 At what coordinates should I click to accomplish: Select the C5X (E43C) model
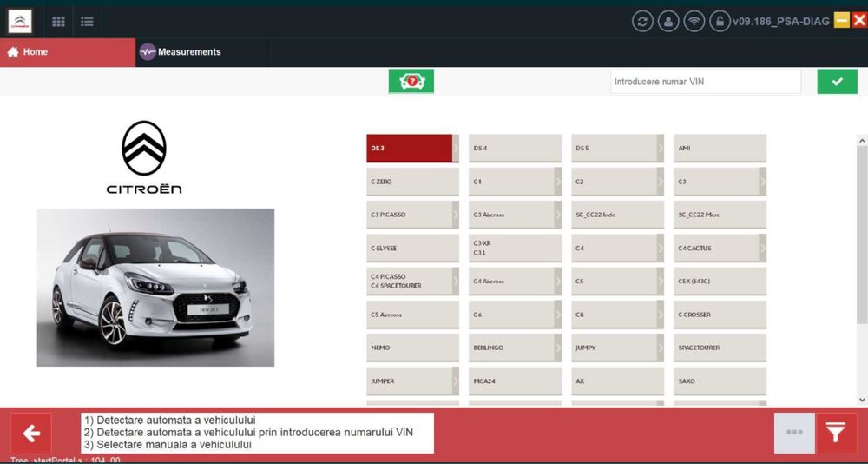tap(720, 281)
